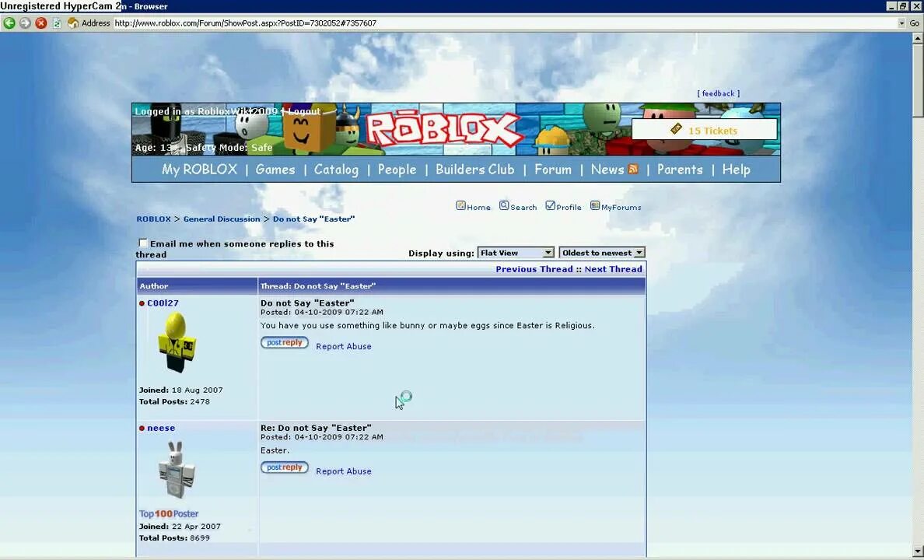The height and width of the screenshot is (560, 924).
Task: Open Builders Club in the navigation bar
Action: pyautogui.click(x=475, y=170)
